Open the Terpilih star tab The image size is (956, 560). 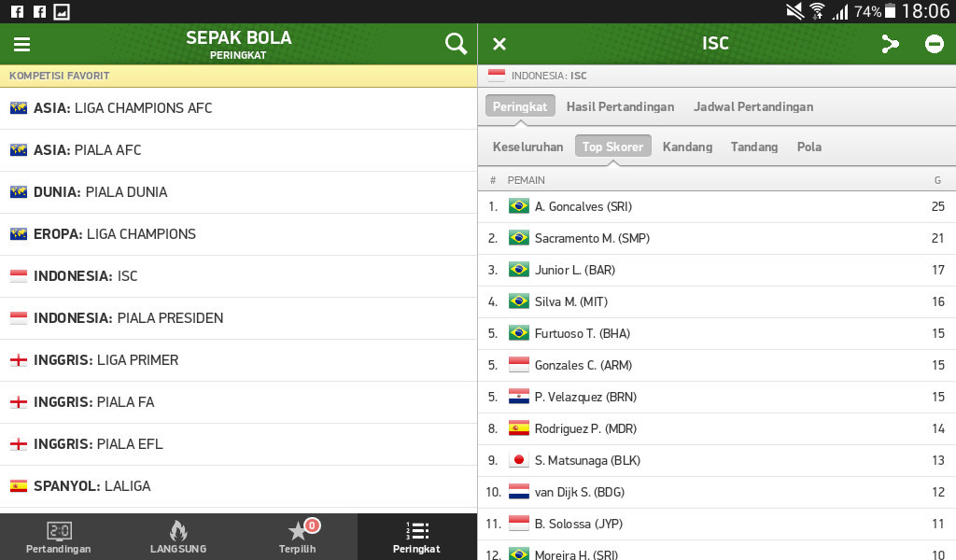point(298,537)
